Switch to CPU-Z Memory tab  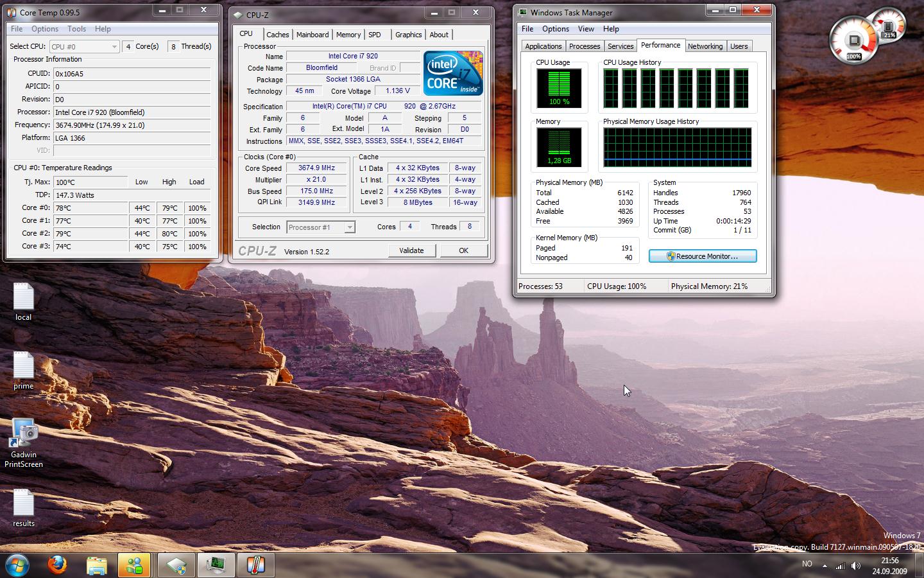(x=348, y=35)
